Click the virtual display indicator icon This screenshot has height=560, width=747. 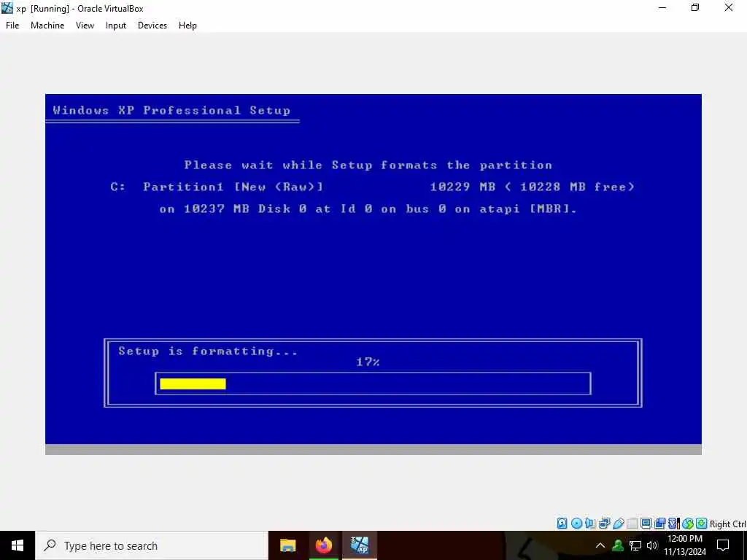tap(646, 524)
